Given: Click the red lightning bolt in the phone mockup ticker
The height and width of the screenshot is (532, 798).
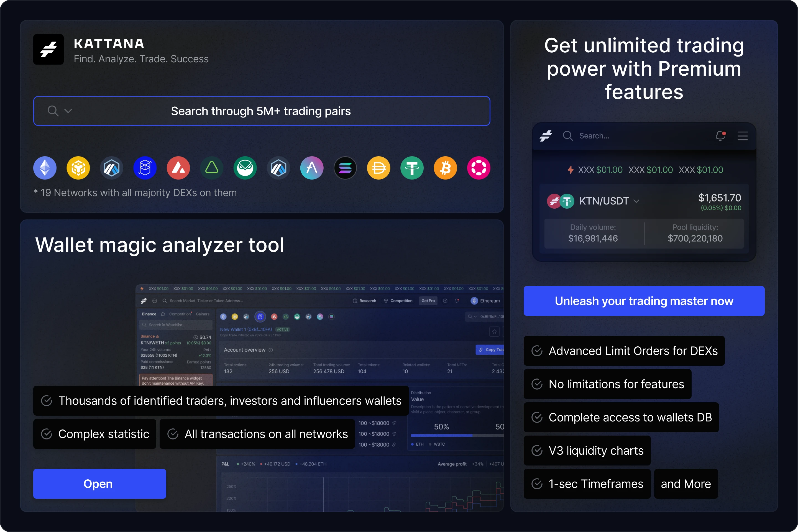Looking at the screenshot, I should (571, 170).
